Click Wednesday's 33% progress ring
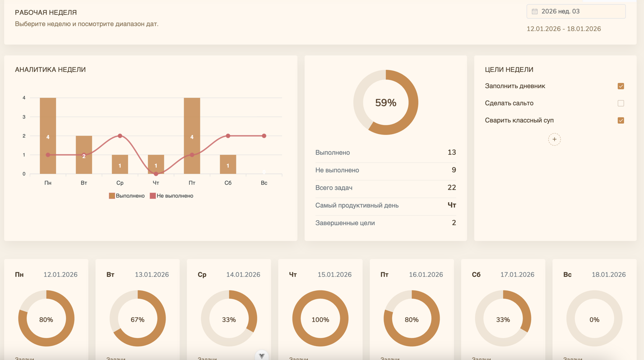 pyautogui.click(x=229, y=319)
